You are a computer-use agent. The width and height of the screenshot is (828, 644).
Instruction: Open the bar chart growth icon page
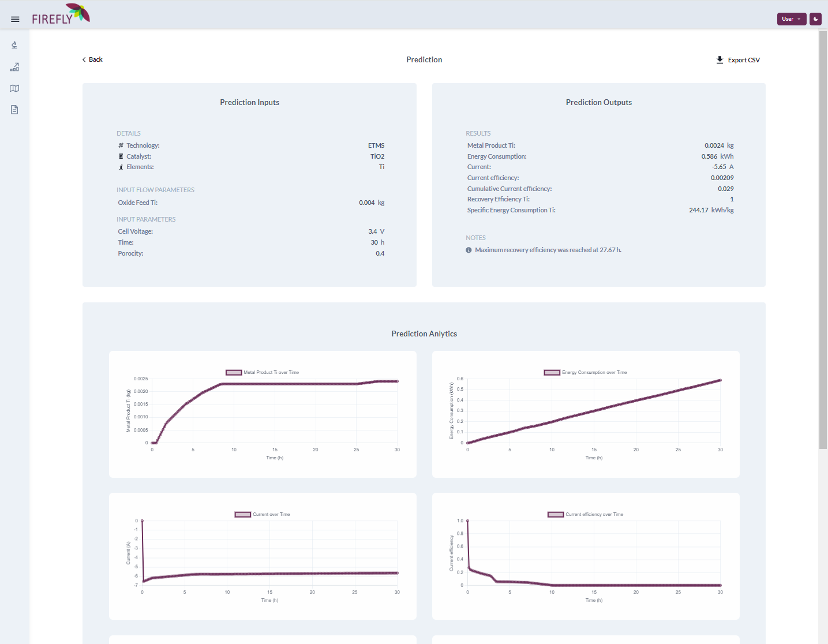click(14, 67)
